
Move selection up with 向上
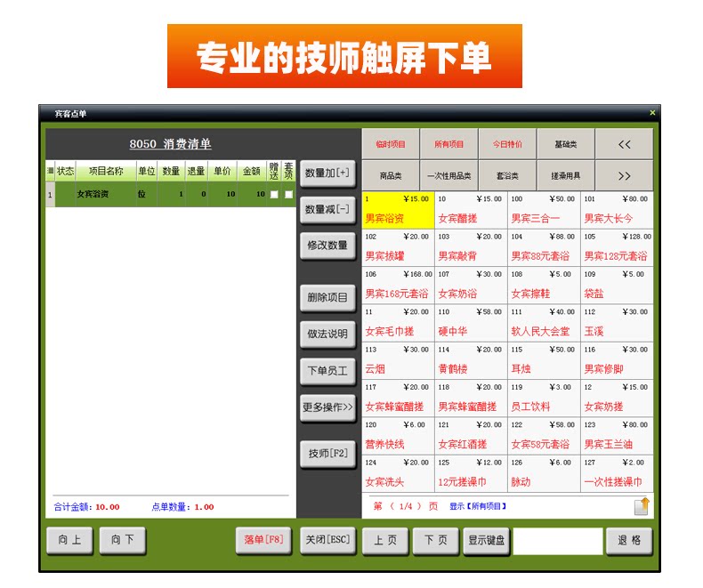(69, 540)
